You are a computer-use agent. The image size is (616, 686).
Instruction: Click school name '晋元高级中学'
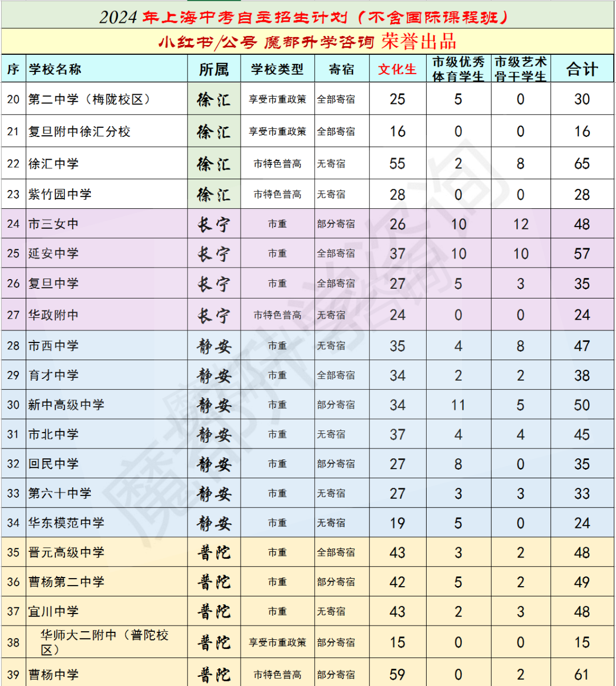point(66,552)
